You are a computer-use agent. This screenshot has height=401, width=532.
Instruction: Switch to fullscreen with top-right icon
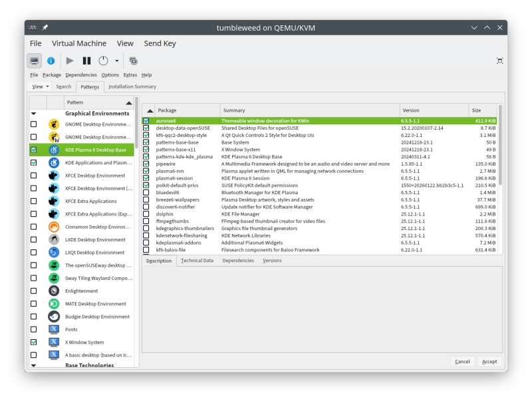click(x=500, y=61)
